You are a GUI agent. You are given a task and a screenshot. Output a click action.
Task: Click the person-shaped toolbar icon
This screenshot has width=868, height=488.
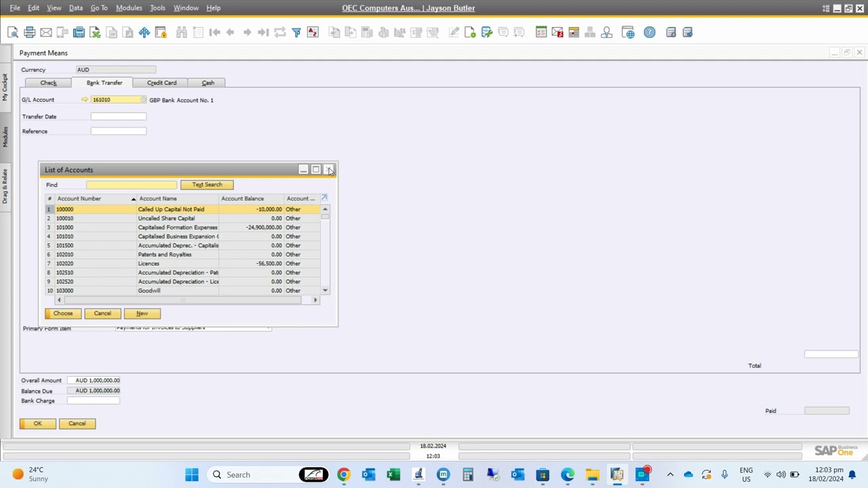tap(606, 33)
